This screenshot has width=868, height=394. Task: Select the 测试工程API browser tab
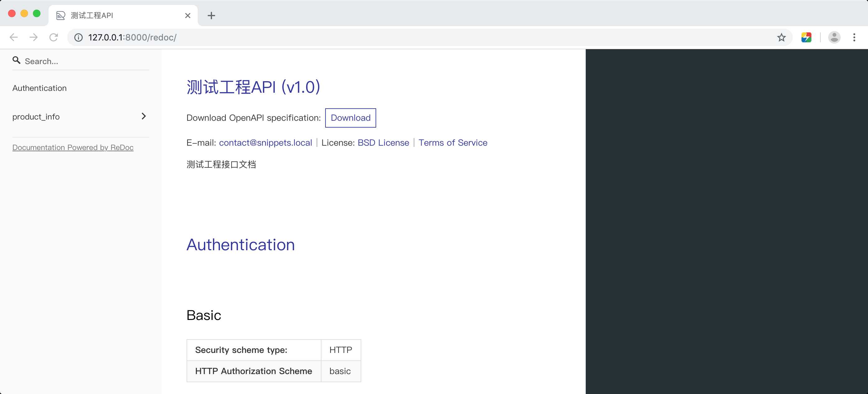pyautogui.click(x=123, y=16)
